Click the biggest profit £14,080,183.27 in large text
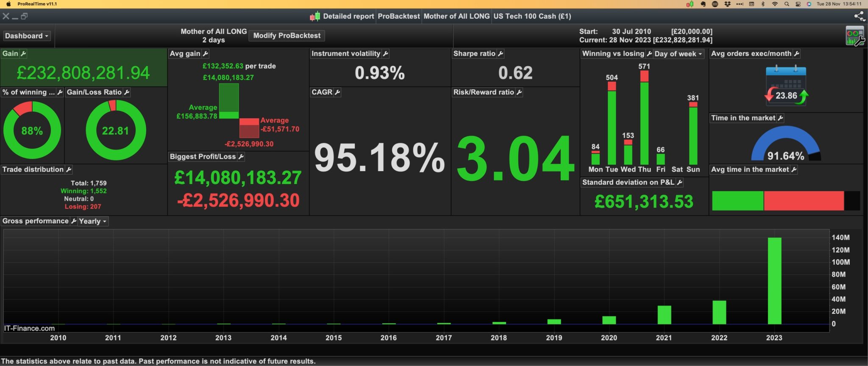 pyautogui.click(x=238, y=178)
